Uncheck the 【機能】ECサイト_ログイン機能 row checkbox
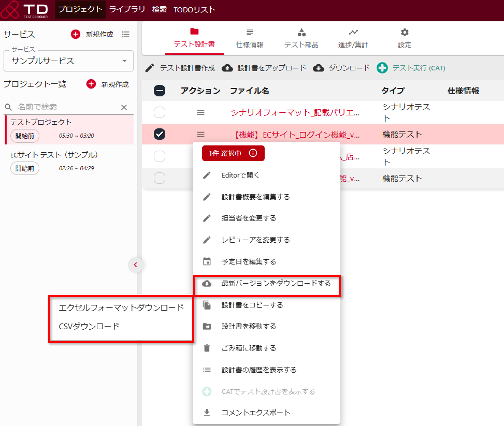The image size is (504, 426). tap(159, 134)
